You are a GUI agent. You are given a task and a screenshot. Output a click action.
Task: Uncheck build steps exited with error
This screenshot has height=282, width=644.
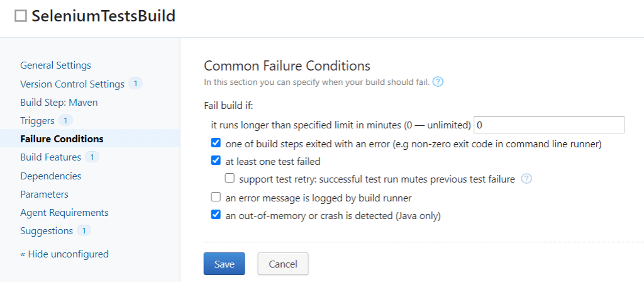[x=216, y=143]
